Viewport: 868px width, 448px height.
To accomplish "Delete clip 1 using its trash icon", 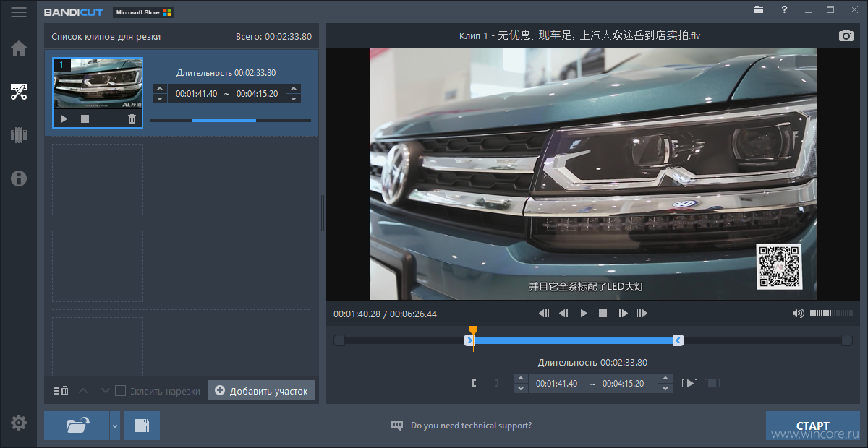I will click(x=132, y=119).
